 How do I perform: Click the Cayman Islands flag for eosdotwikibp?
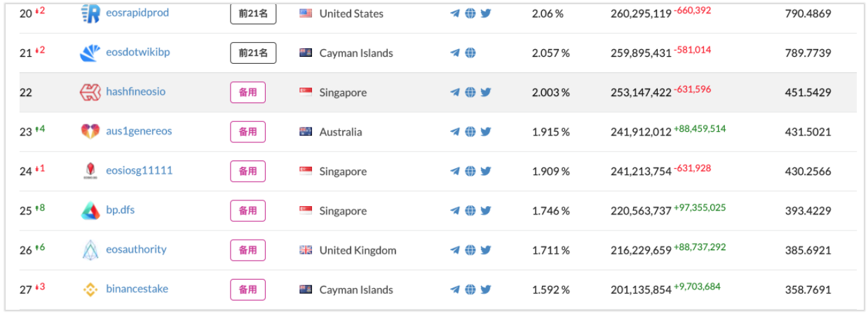pos(306,53)
